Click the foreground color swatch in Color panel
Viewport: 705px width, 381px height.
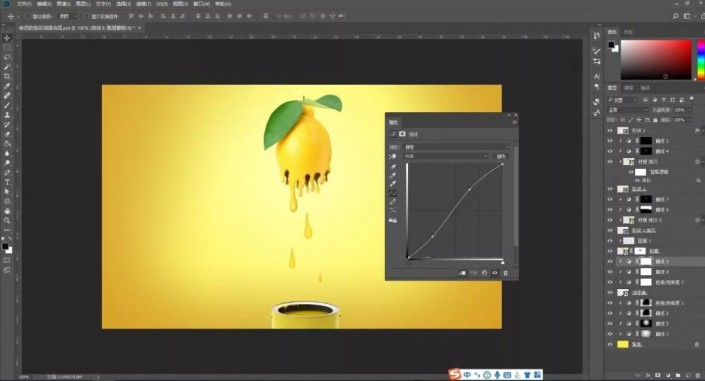pos(611,44)
